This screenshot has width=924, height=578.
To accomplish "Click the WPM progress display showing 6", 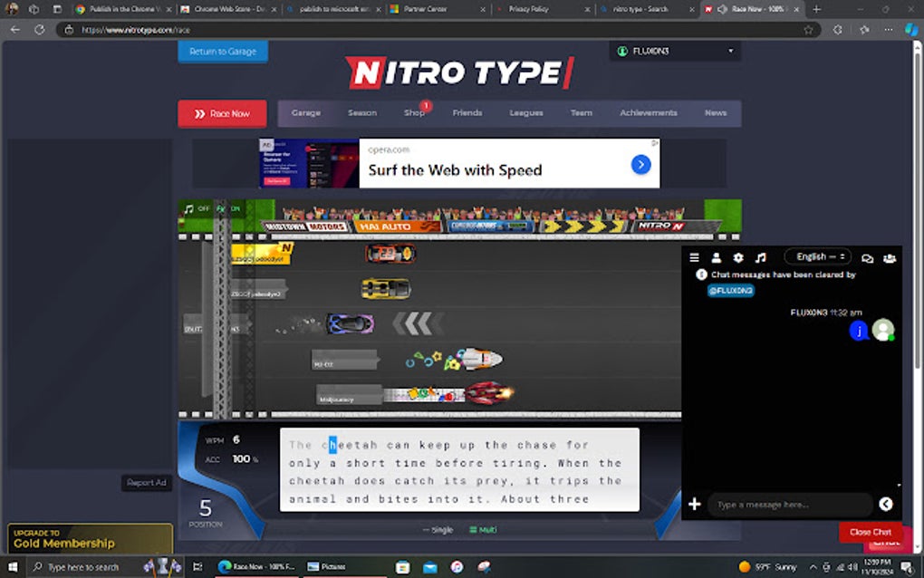I will (226, 438).
